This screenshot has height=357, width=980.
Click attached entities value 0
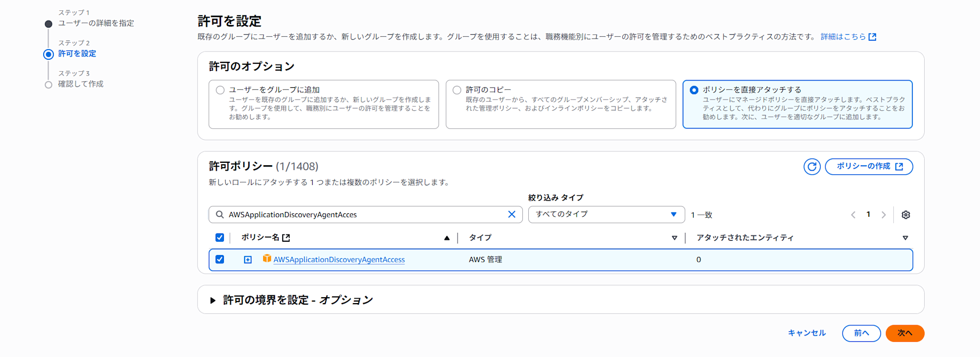coord(699,259)
